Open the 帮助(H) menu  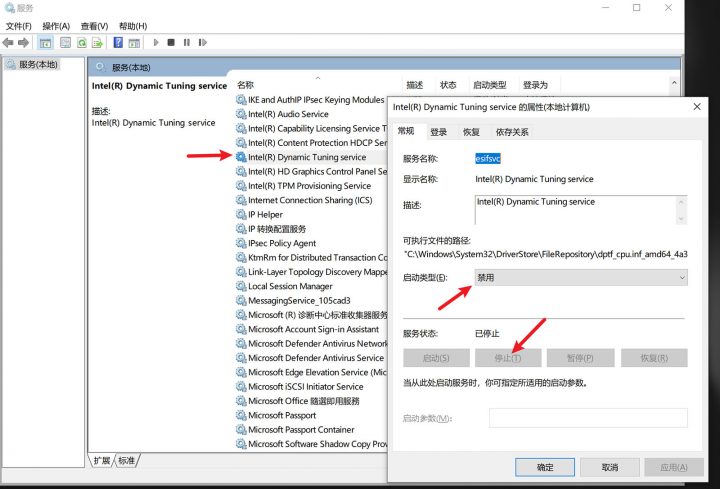click(x=133, y=26)
